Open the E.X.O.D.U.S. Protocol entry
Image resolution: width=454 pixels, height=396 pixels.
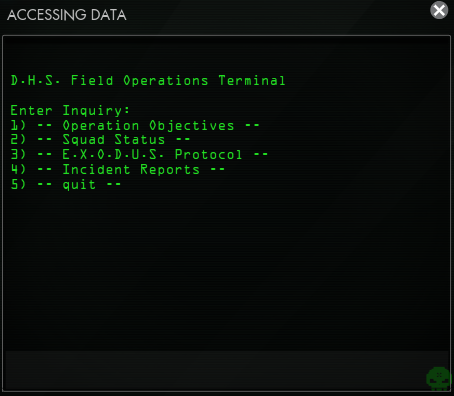pos(139,154)
